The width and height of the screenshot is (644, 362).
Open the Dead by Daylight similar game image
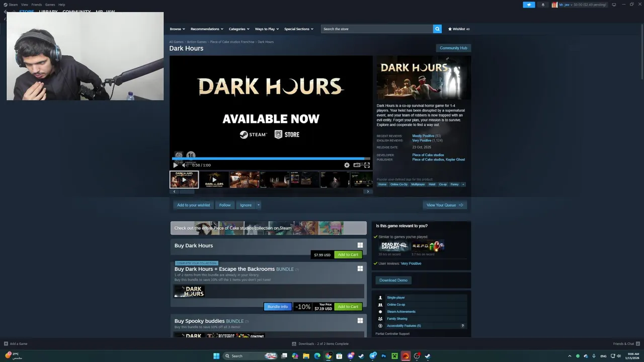394,246
